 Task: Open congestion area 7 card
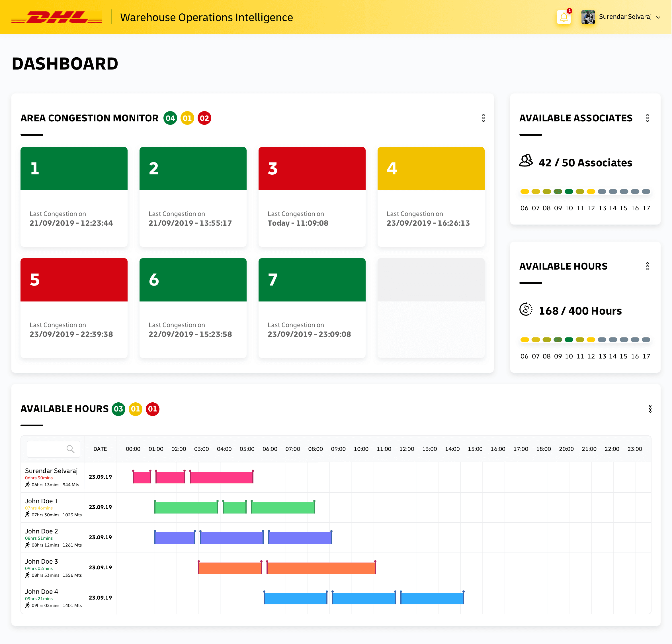pyautogui.click(x=312, y=308)
